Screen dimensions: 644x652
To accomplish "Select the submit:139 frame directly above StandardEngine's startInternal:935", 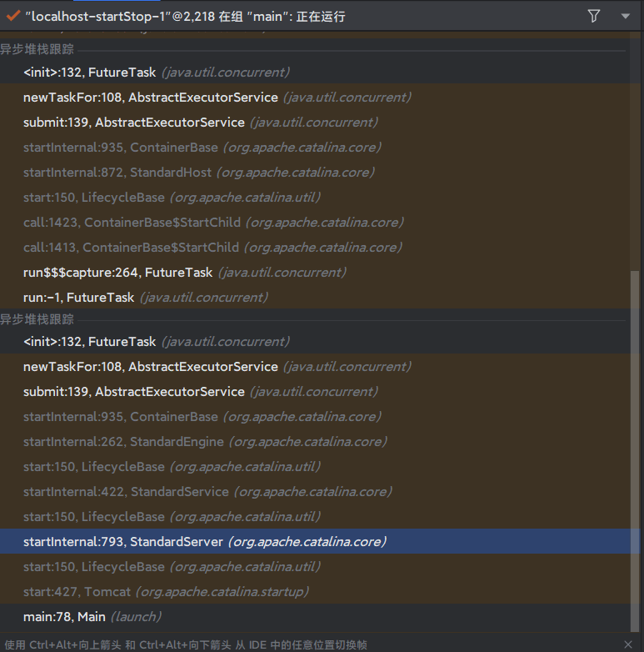I will tap(200, 392).
